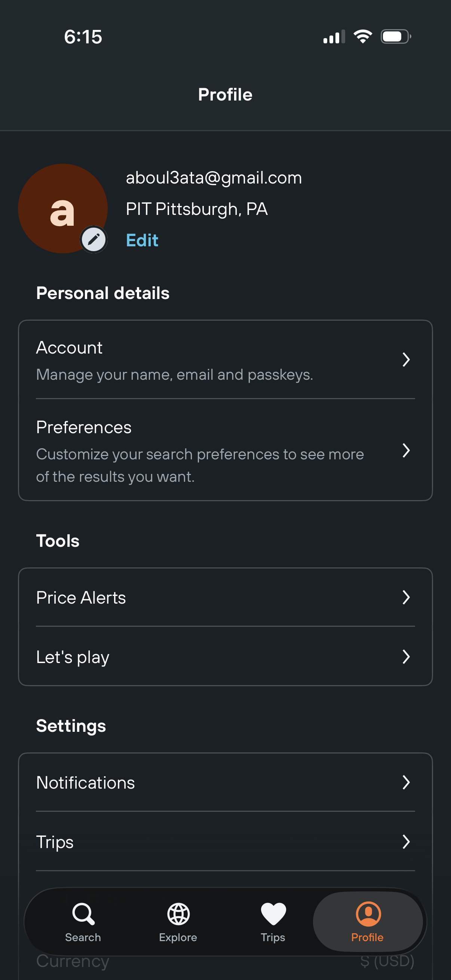Expand the Trips settings row chevron

[406, 842]
